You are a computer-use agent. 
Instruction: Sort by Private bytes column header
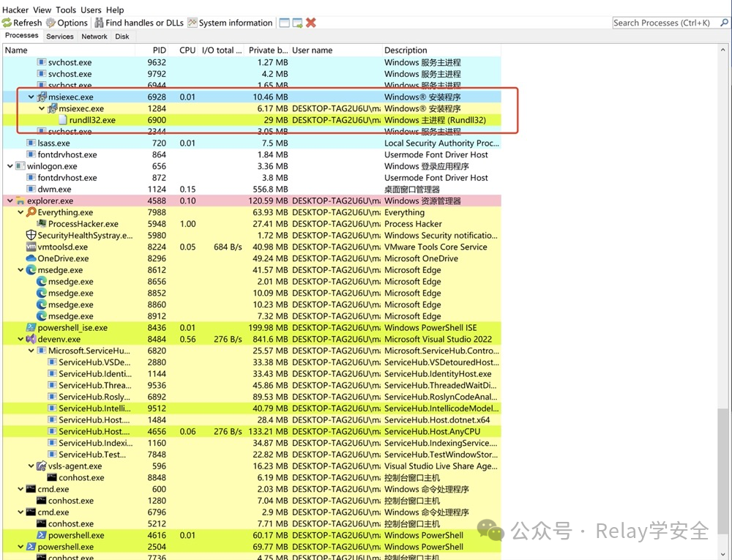[x=267, y=50]
